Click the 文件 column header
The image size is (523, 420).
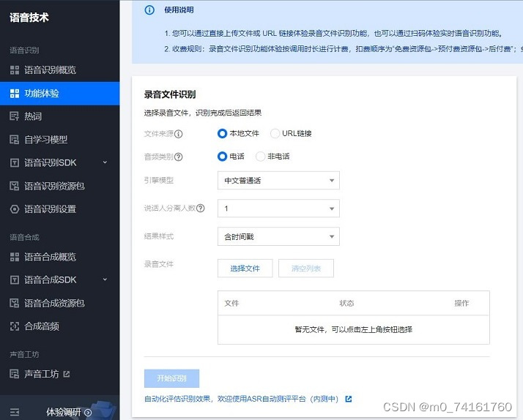pos(231,303)
